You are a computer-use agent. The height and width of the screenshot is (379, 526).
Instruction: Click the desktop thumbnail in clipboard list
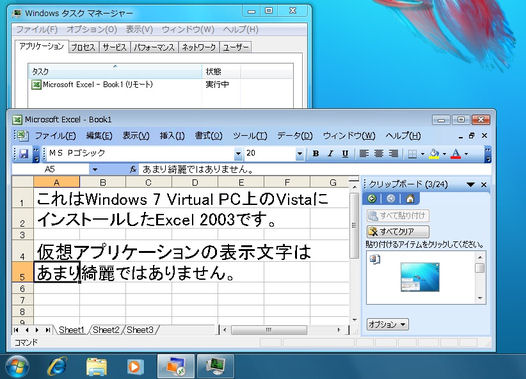tap(420, 277)
